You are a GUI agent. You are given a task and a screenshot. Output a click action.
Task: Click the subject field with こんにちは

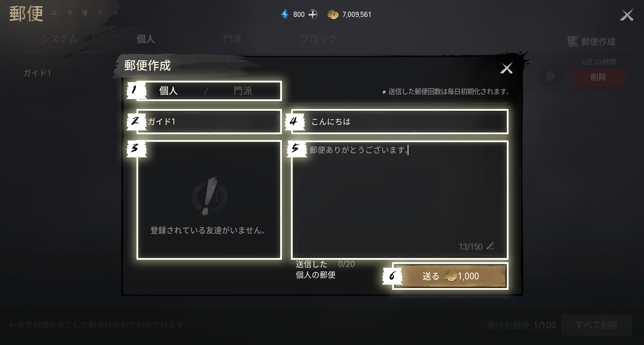click(x=400, y=121)
